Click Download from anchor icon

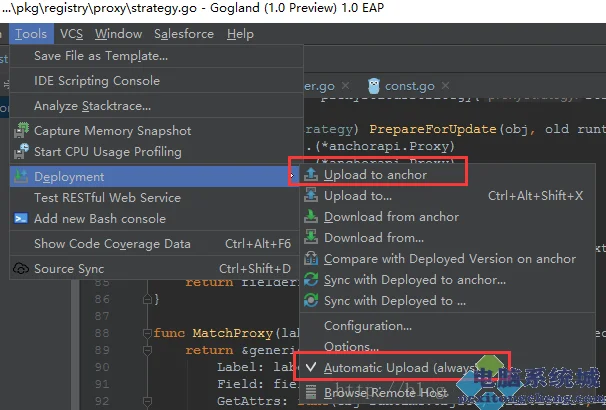click(x=311, y=216)
